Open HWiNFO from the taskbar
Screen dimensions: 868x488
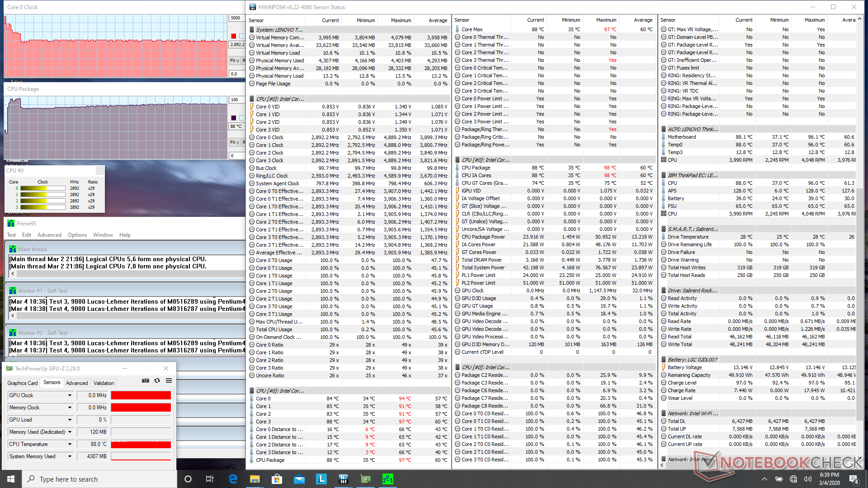[343, 479]
